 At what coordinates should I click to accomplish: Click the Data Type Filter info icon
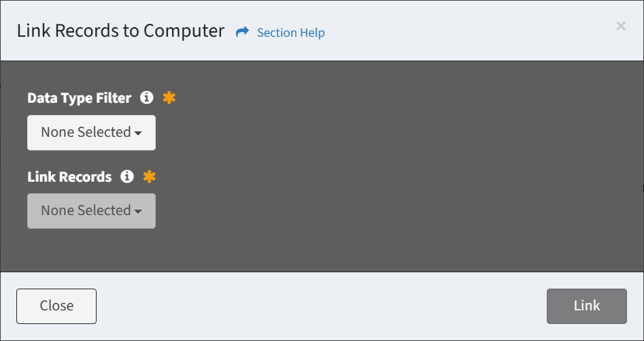(146, 98)
